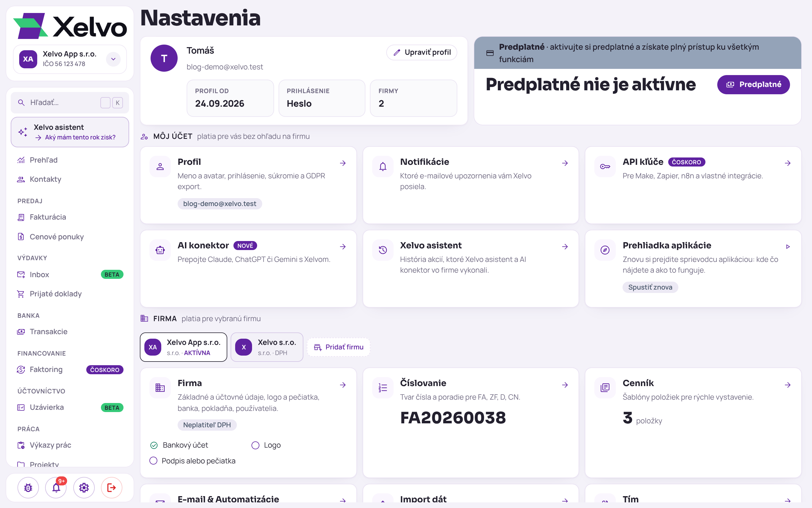Open the arrow on the Číslovanie card
Viewport: 812px width, 508px height.
pos(565,385)
